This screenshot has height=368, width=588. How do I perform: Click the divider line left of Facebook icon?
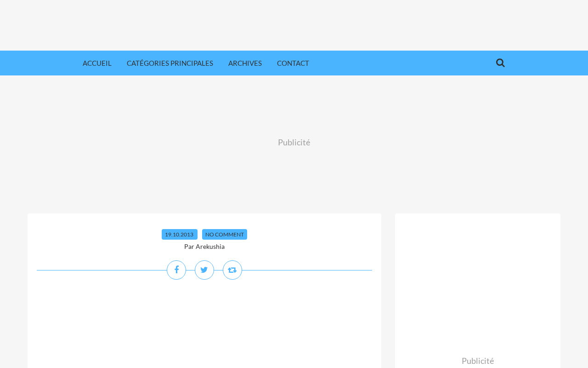[102, 270]
